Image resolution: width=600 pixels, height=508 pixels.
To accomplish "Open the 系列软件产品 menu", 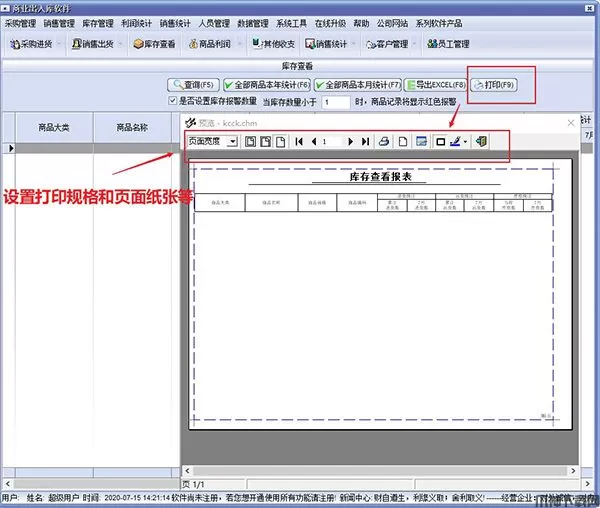I will (x=439, y=23).
